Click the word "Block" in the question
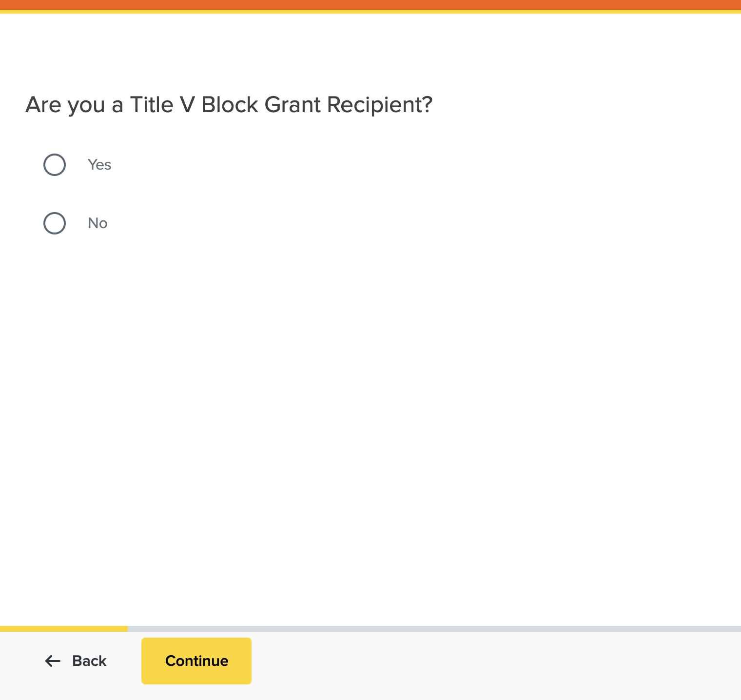Screen dimensions: 741x700 [x=230, y=105]
